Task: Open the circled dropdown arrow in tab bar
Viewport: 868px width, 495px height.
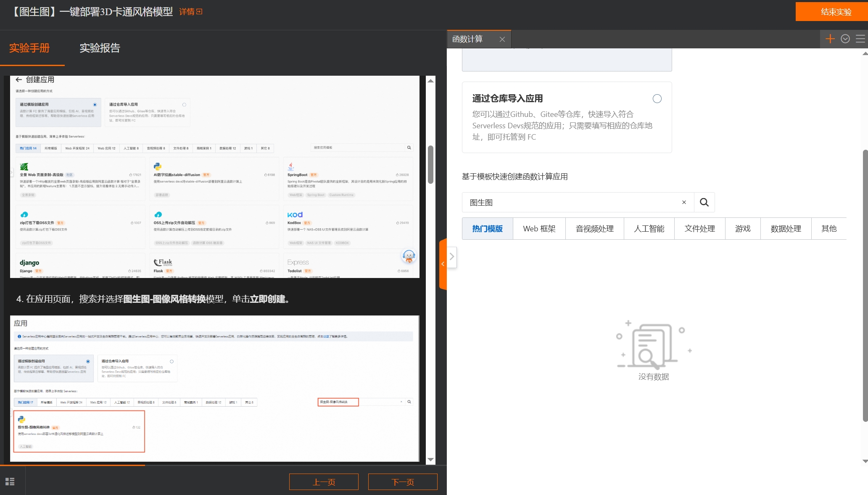Action: [845, 39]
